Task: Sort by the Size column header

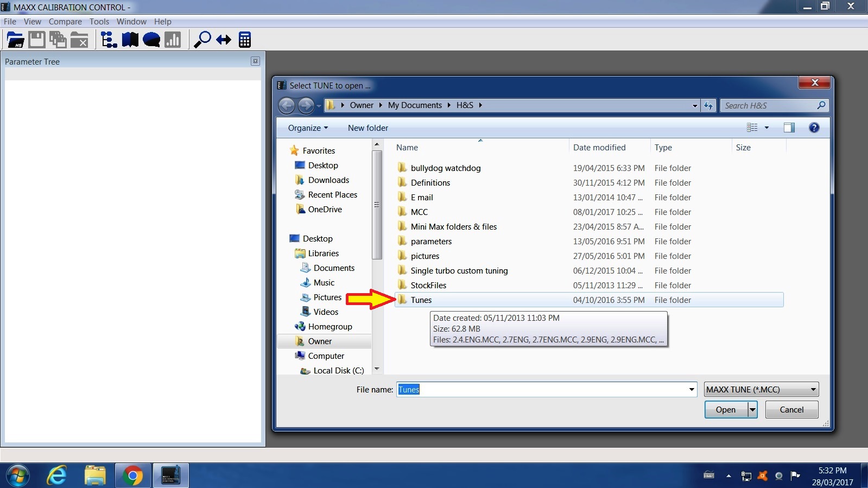Action: [x=759, y=148]
